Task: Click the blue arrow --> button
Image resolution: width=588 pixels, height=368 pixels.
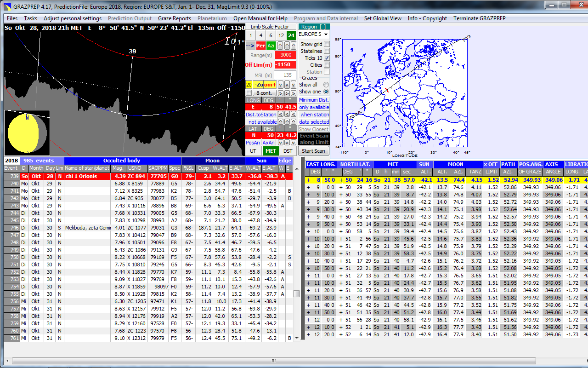Action: pos(250,46)
